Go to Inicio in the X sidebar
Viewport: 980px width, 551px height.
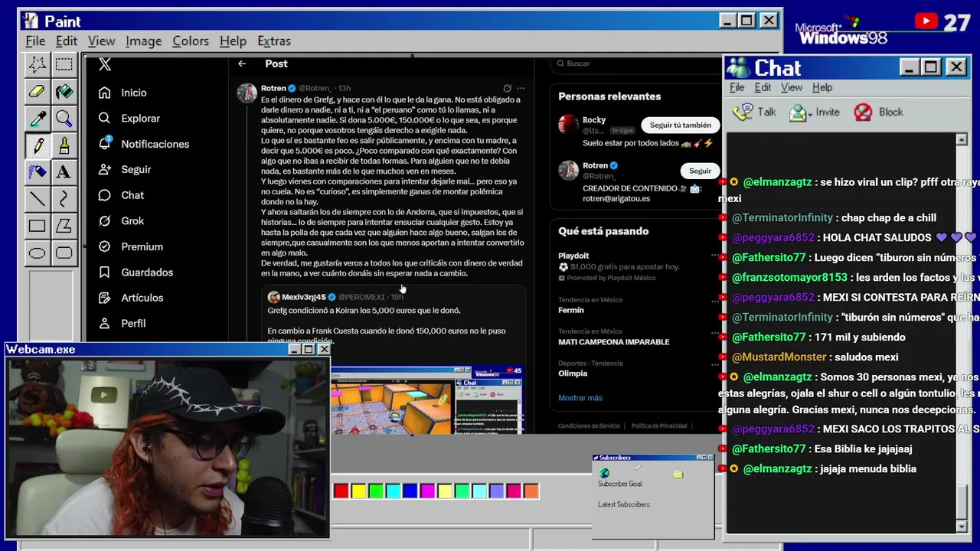click(122, 93)
